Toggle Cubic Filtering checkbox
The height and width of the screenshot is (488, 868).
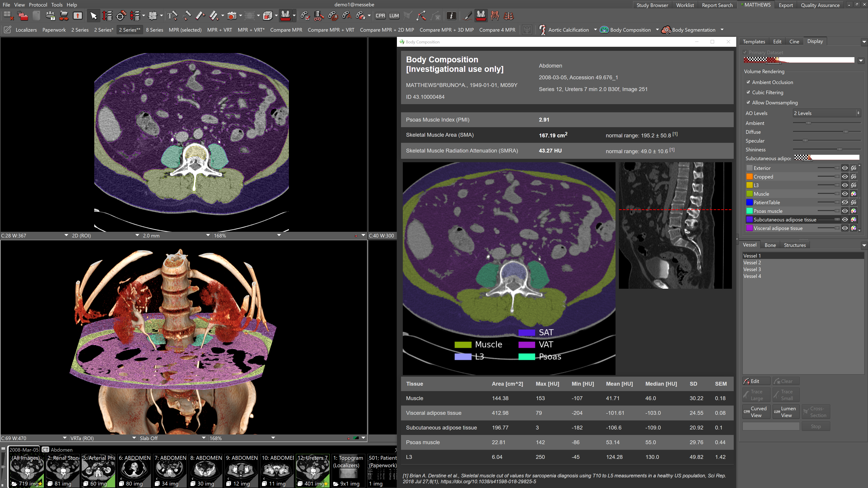(748, 92)
